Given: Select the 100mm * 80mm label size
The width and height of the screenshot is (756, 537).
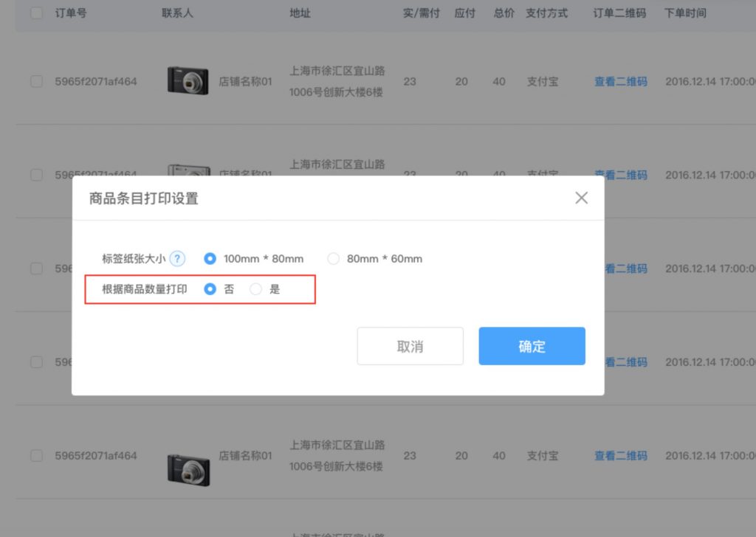Looking at the screenshot, I should coord(210,259).
